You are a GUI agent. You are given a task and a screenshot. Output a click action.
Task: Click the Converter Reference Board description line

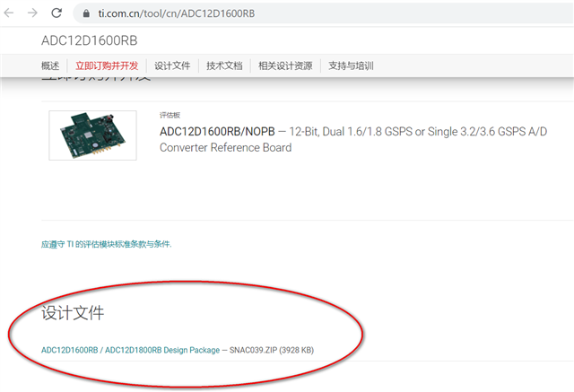pos(225,147)
